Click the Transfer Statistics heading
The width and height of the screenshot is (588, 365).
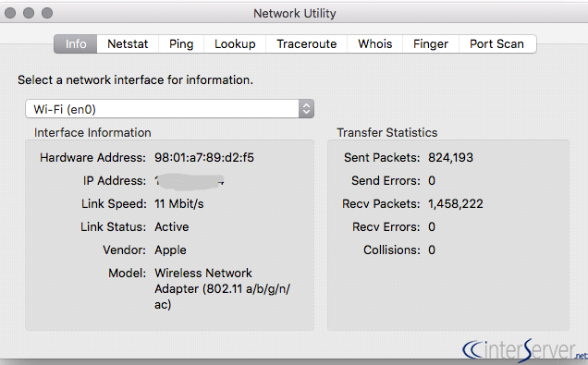tap(387, 133)
